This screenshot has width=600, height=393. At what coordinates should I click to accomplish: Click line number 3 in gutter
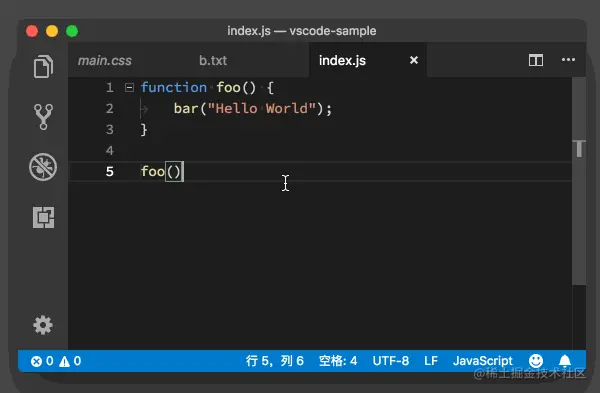110,130
